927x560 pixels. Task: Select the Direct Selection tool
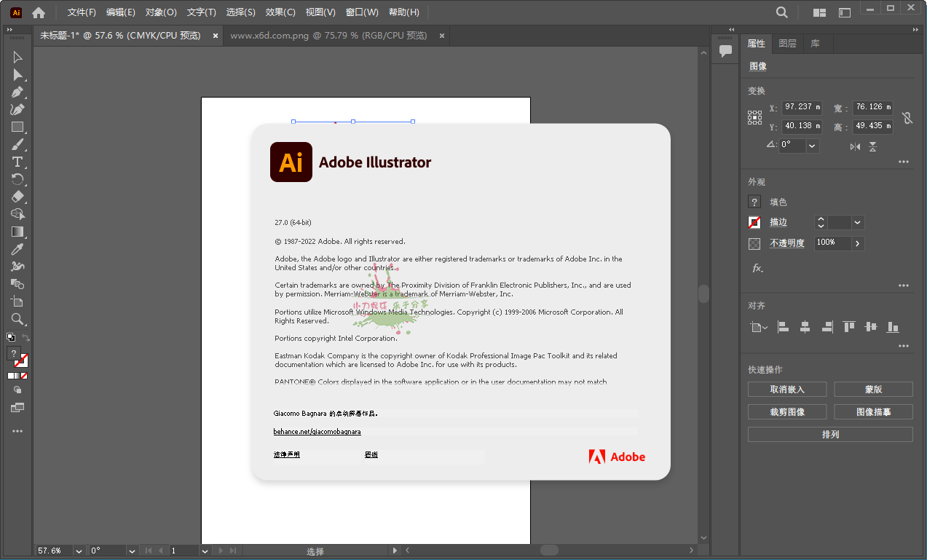tap(17, 75)
